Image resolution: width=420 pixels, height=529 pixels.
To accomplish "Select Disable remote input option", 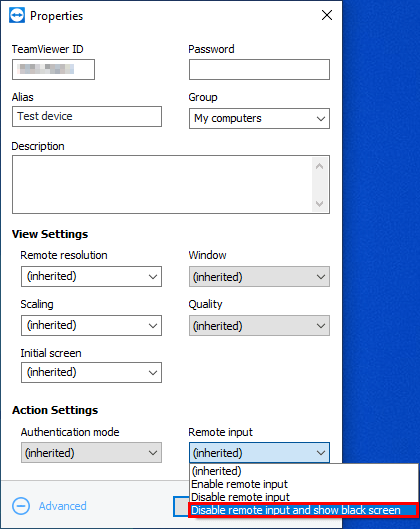I will 304,497.
